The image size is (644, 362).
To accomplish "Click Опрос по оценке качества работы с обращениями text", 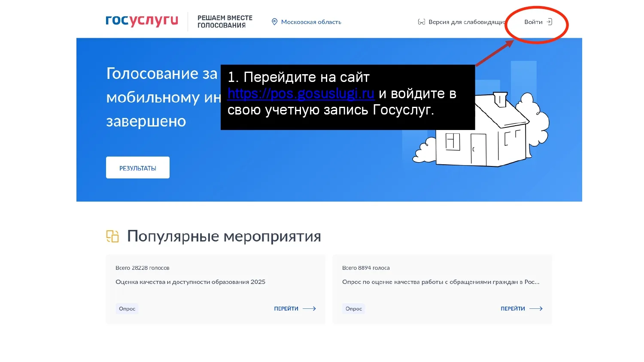I will (x=440, y=282).
